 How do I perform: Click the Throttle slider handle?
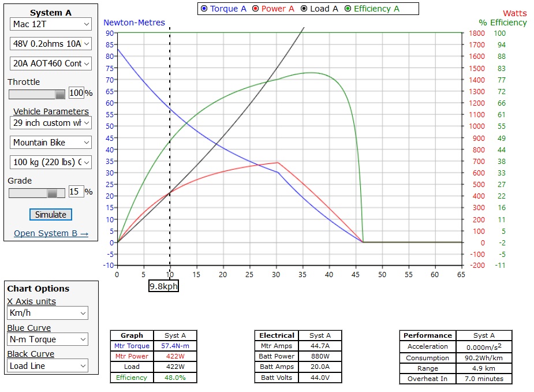[x=60, y=94]
